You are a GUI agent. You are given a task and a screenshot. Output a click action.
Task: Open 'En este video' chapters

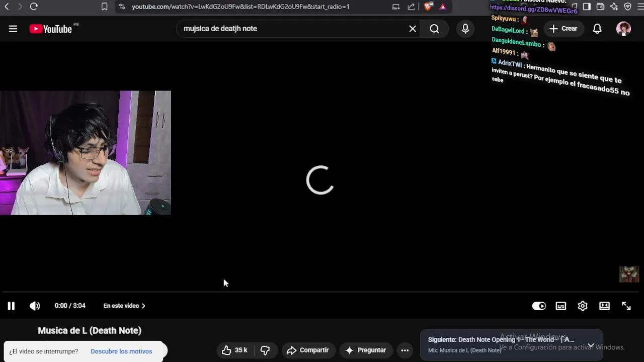(124, 306)
